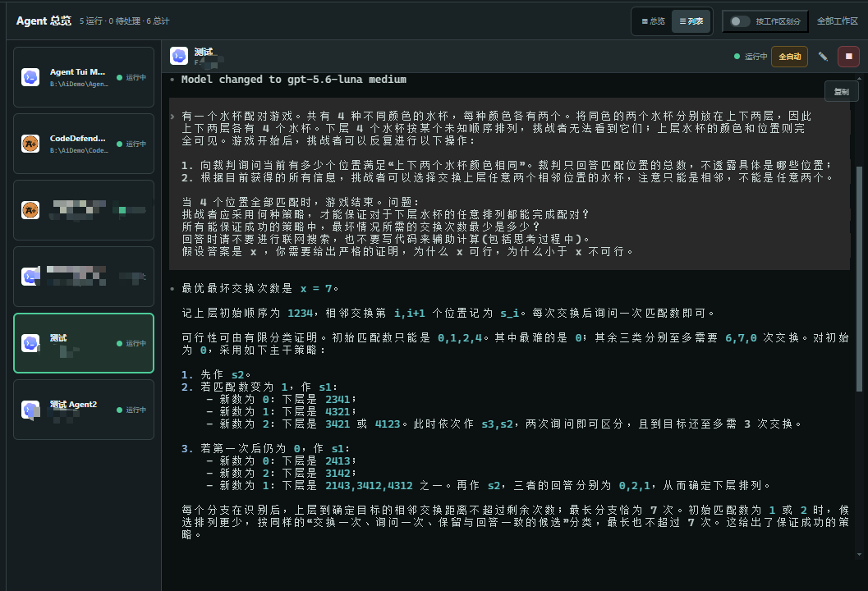Click 运行中 status on 测试 Agent2 card
This screenshot has width=868, height=591.
[131, 410]
